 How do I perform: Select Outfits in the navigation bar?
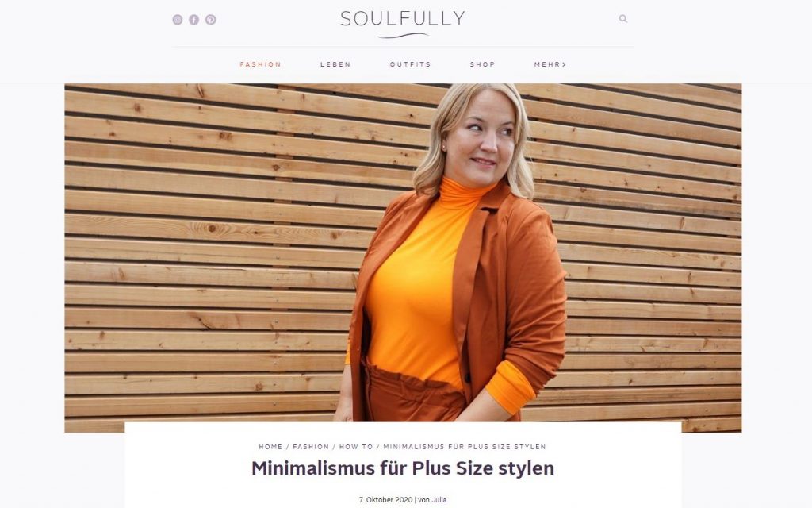[410, 64]
